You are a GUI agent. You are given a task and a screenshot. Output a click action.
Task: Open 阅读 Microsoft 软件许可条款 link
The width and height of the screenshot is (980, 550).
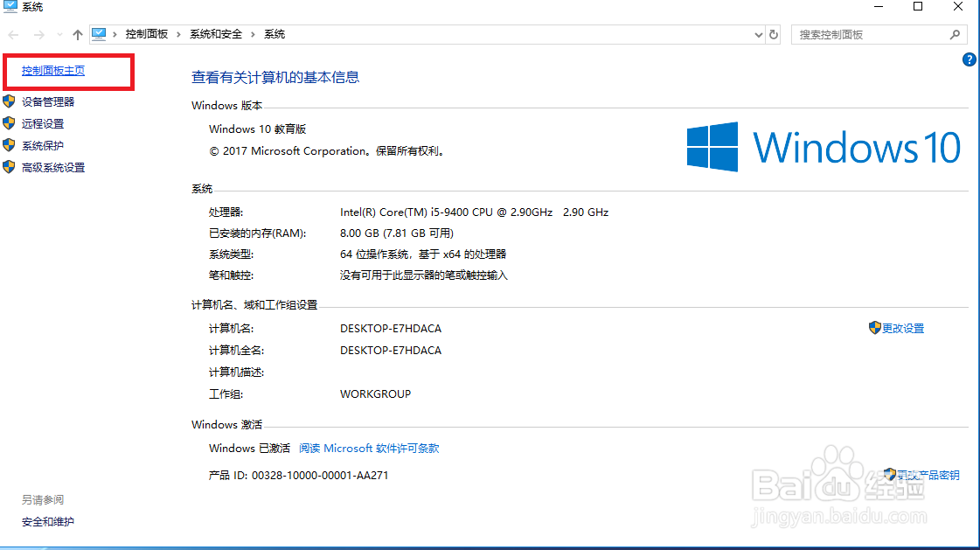pos(369,448)
